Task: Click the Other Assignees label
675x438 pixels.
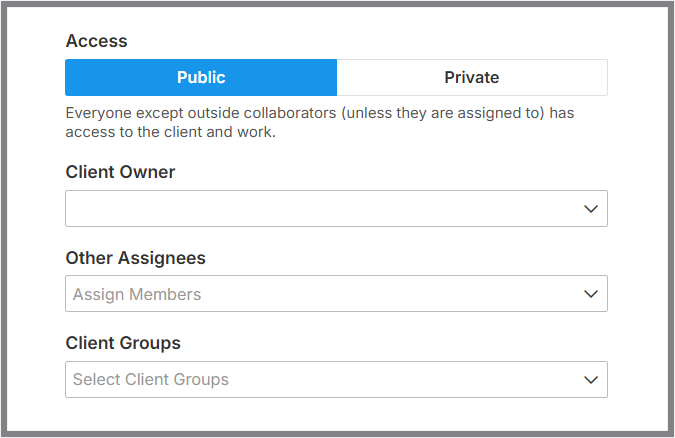Action: [136, 258]
